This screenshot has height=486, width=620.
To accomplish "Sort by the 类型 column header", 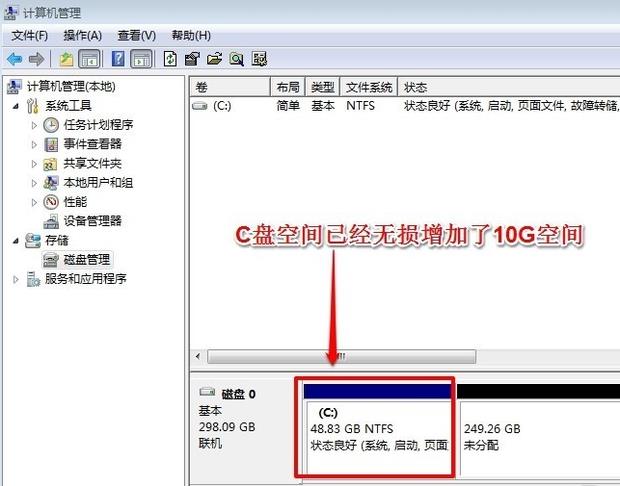I will [x=323, y=87].
